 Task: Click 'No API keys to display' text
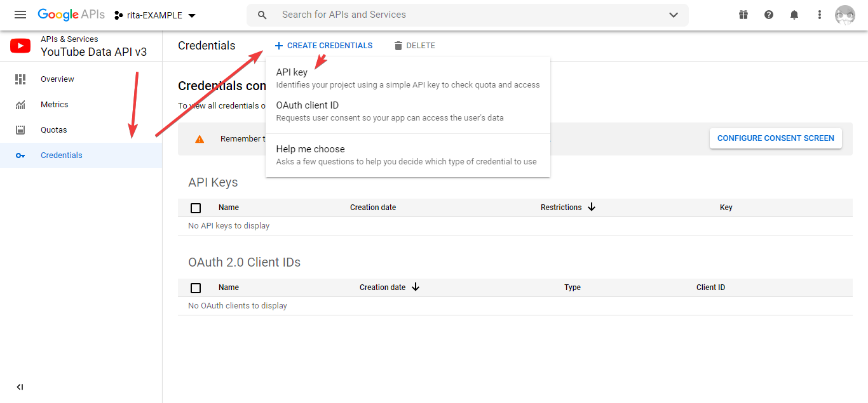(x=229, y=226)
